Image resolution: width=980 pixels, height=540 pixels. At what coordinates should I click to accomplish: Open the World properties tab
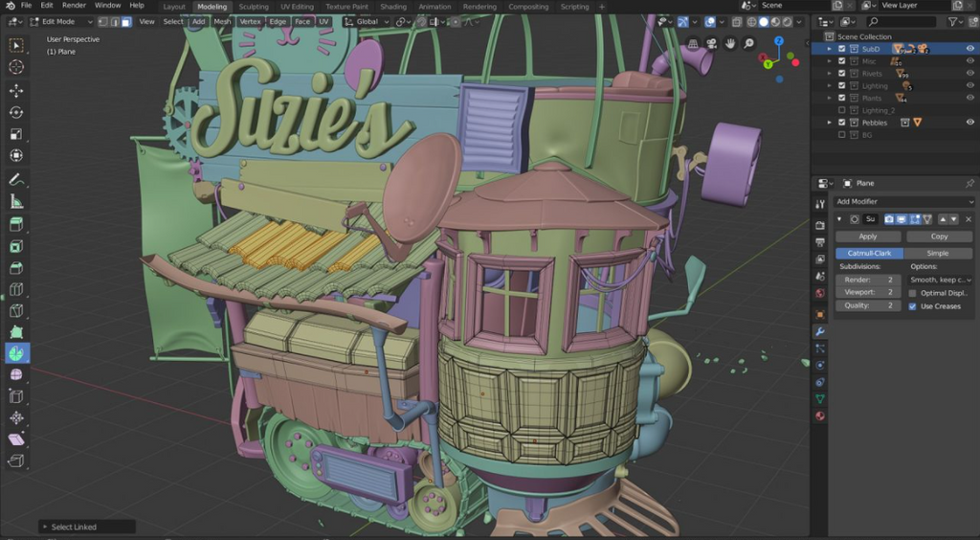820,293
